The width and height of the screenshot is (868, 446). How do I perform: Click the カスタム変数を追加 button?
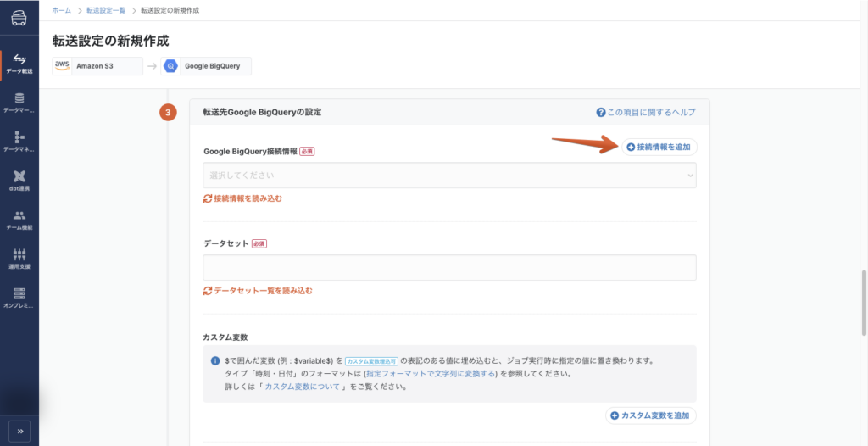point(651,415)
